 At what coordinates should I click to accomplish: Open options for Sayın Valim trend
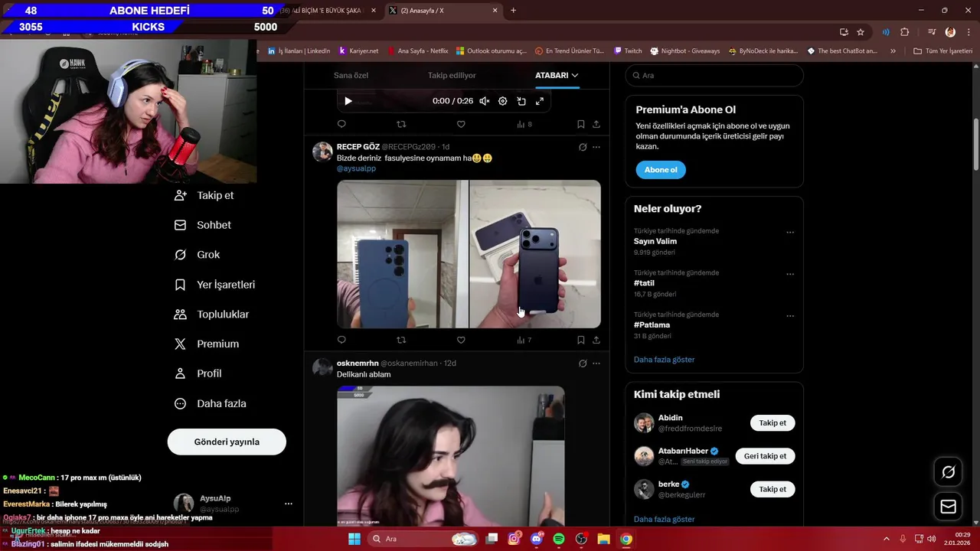pyautogui.click(x=790, y=232)
